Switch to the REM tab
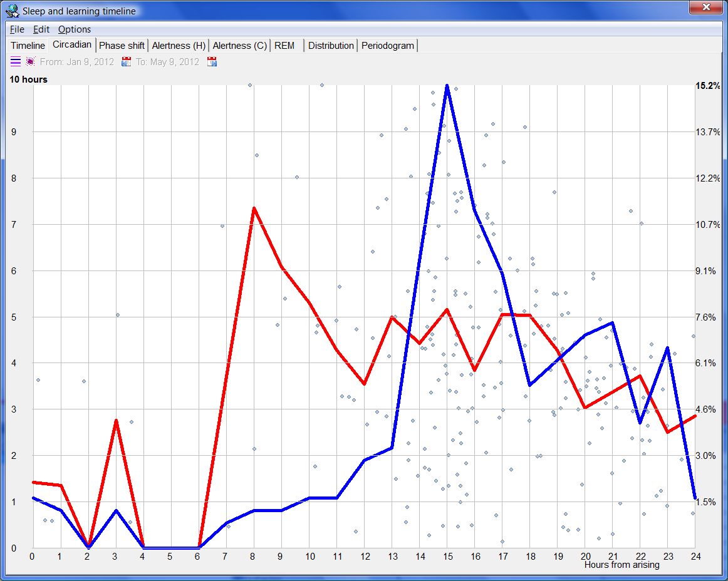 click(x=284, y=46)
